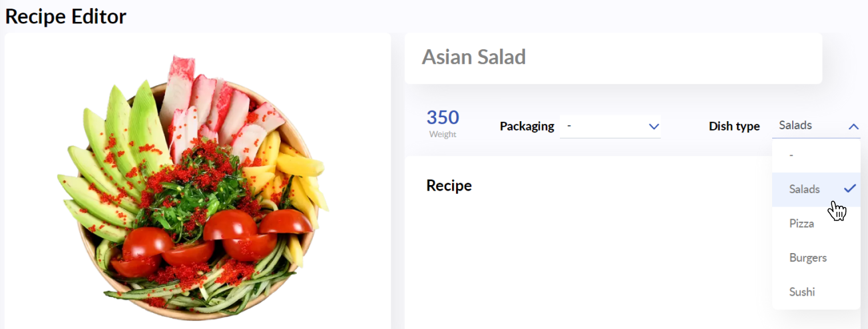
Task: Open the Packaging combo box showing dash
Action: 610,126
